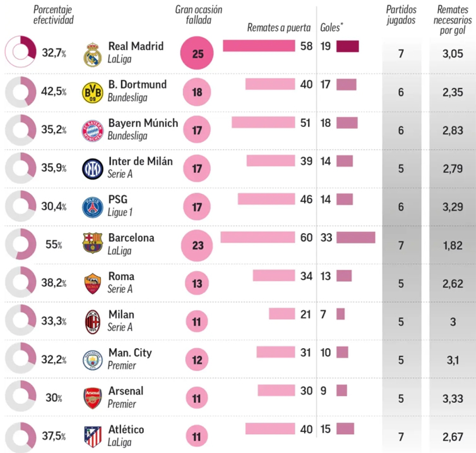Image resolution: width=476 pixels, height=453 pixels.
Task: Click the Milan red-black badge
Action: tap(93, 322)
